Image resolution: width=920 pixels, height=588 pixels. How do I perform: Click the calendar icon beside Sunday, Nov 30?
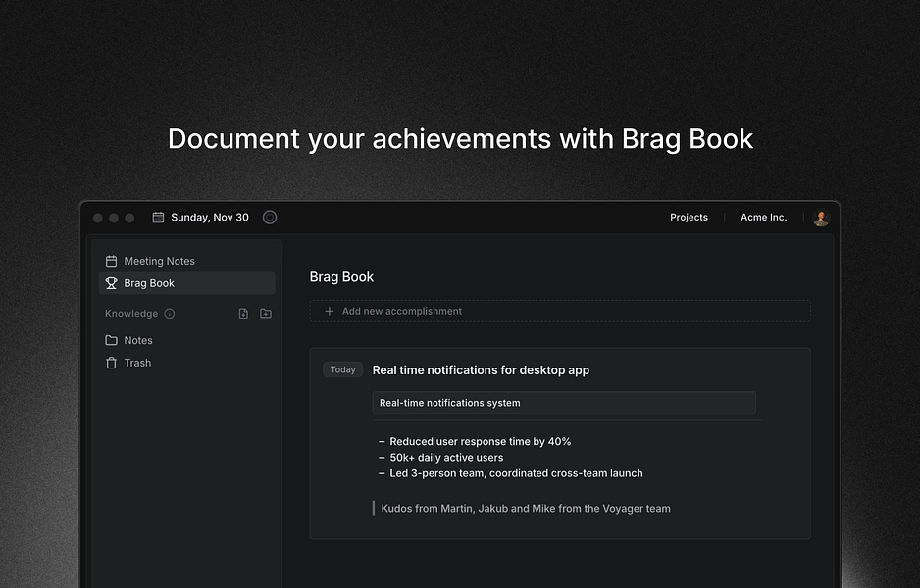click(x=158, y=218)
